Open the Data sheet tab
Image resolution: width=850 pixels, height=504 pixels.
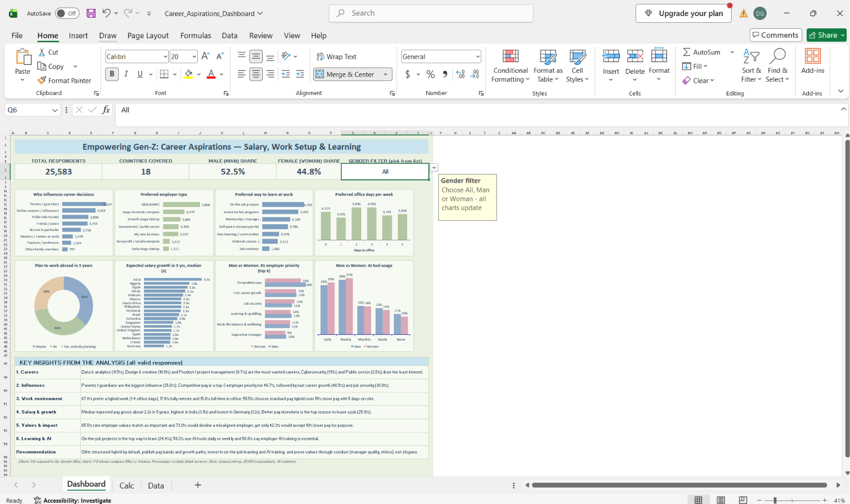pyautogui.click(x=156, y=485)
